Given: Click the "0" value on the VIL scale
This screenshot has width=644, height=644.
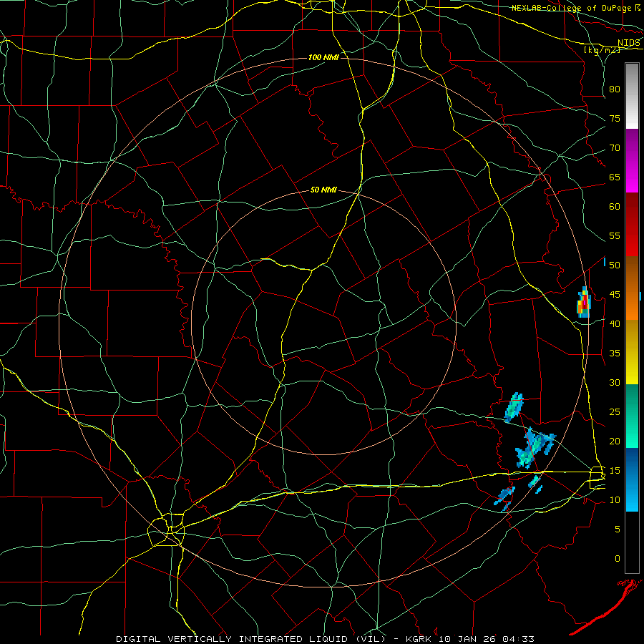Looking at the screenshot, I should coord(618,559).
